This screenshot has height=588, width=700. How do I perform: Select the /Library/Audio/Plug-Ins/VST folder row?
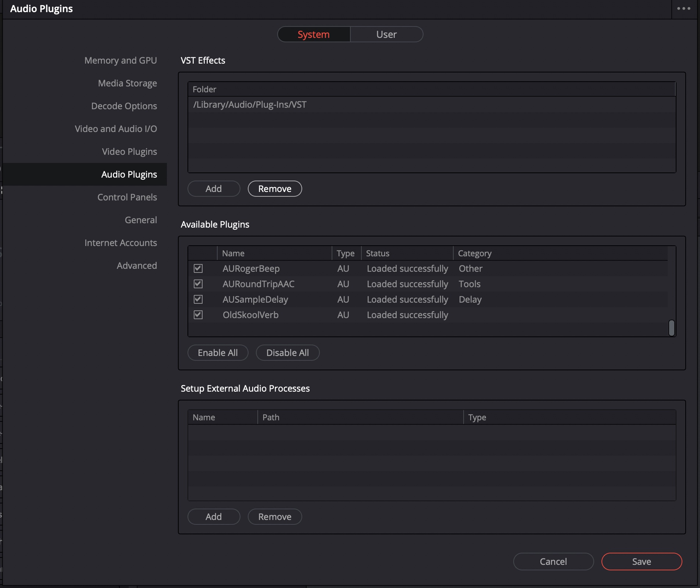[432, 104]
